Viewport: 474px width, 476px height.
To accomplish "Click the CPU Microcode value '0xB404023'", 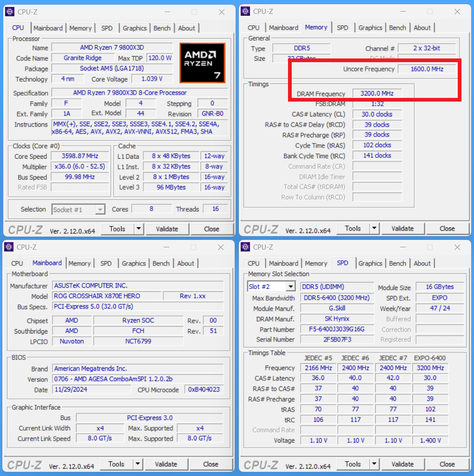I will pos(204,390).
